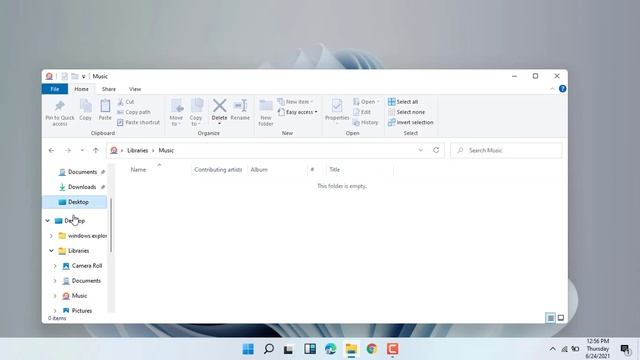This screenshot has height=360, width=640.
Task: Open recent locations dropdown arrow
Action: coord(82,150)
